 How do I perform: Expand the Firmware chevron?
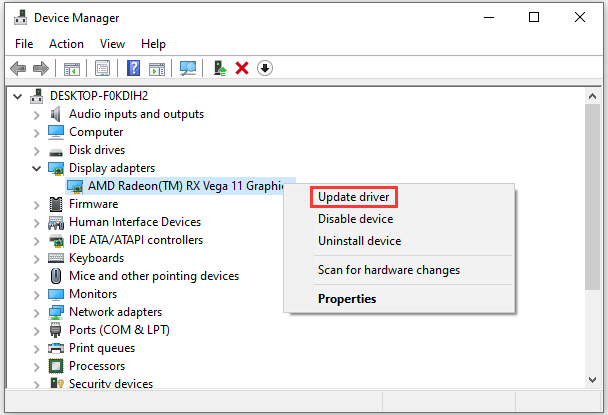[x=36, y=205]
